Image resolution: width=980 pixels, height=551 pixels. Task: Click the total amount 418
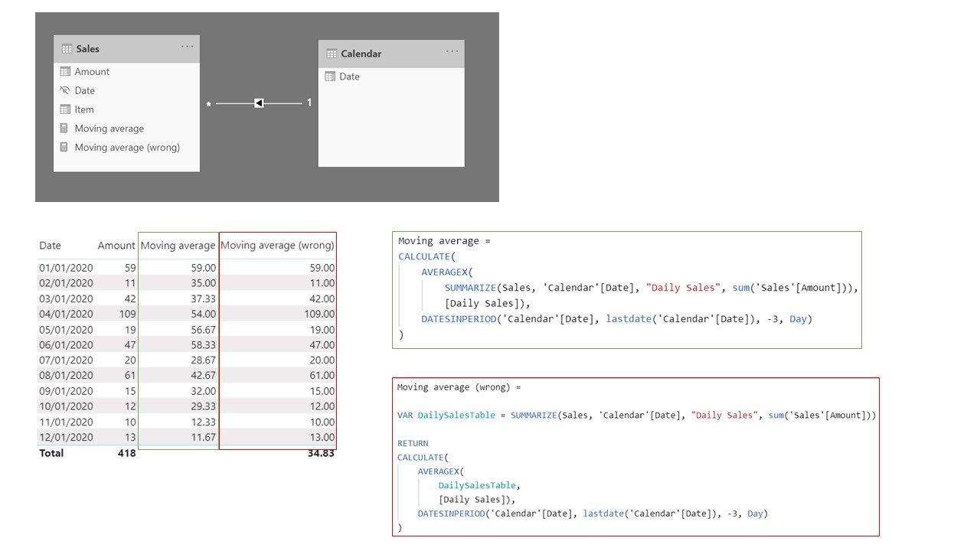click(x=126, y=453)
